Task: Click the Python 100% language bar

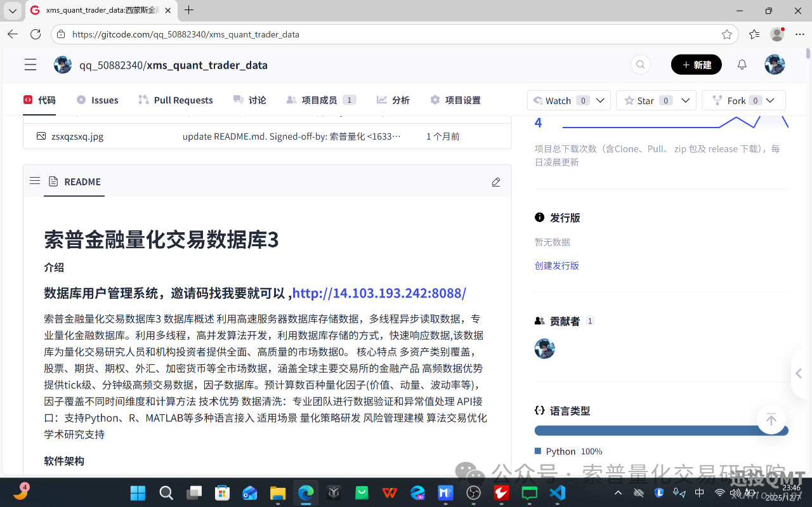Action: pos(661,430)
